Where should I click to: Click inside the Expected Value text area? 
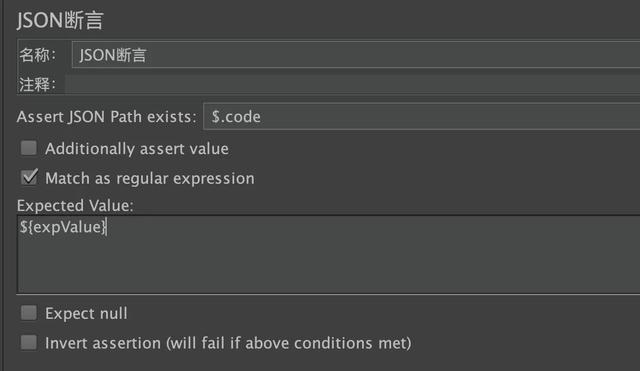(329, 254)
